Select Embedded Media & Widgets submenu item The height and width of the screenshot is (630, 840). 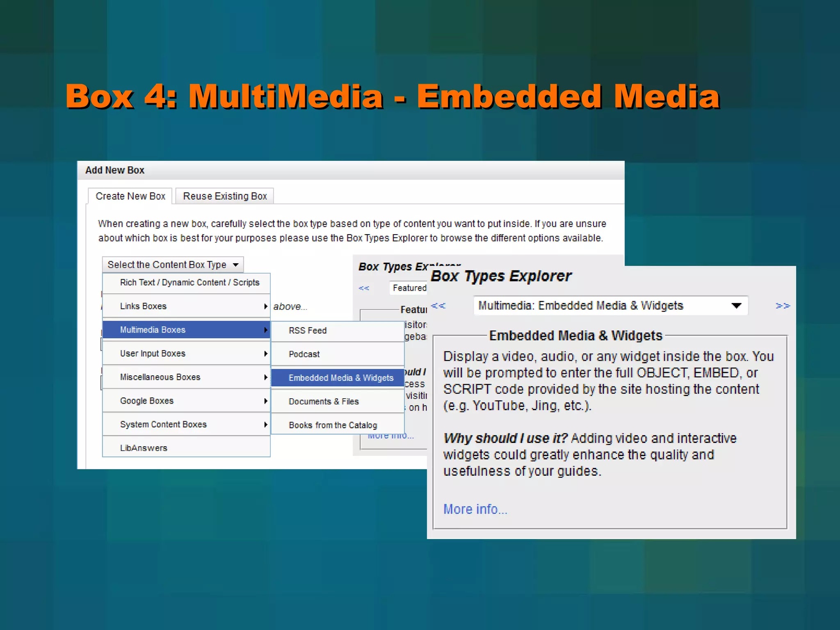(338, 378)
